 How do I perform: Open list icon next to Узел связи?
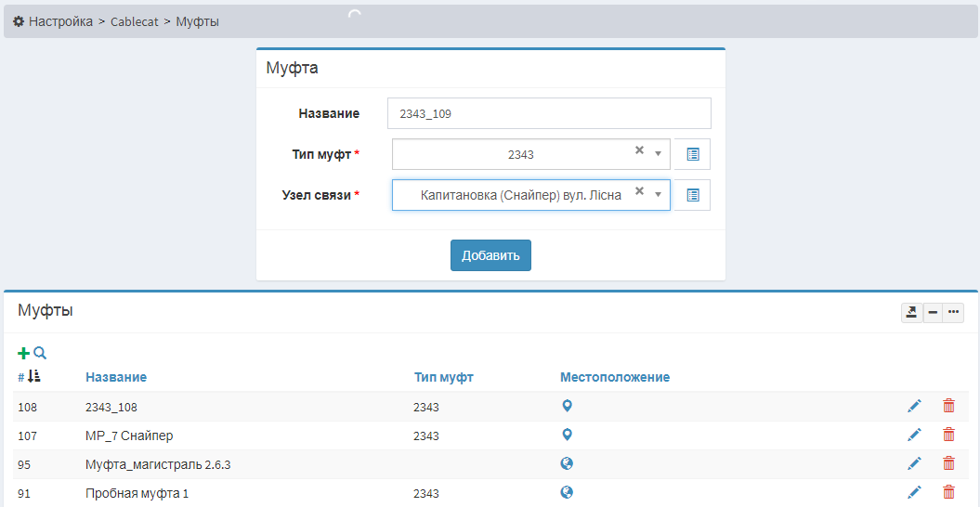692,195
